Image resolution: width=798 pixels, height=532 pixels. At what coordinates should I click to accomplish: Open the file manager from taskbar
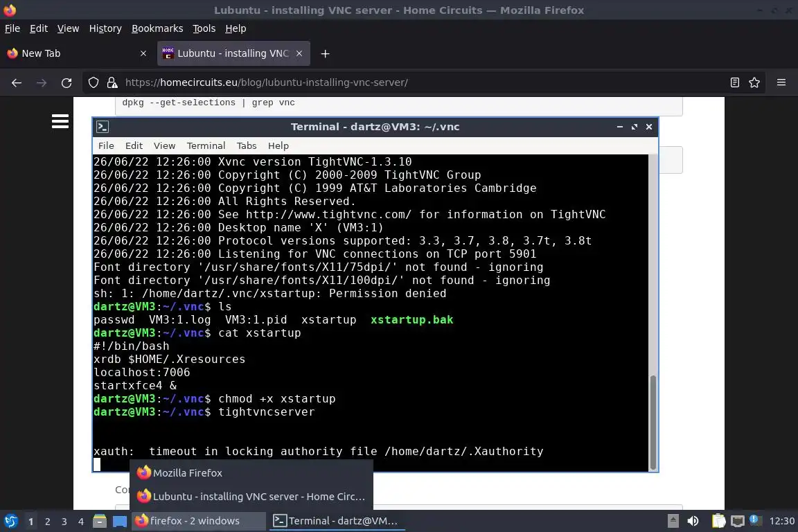100,521
